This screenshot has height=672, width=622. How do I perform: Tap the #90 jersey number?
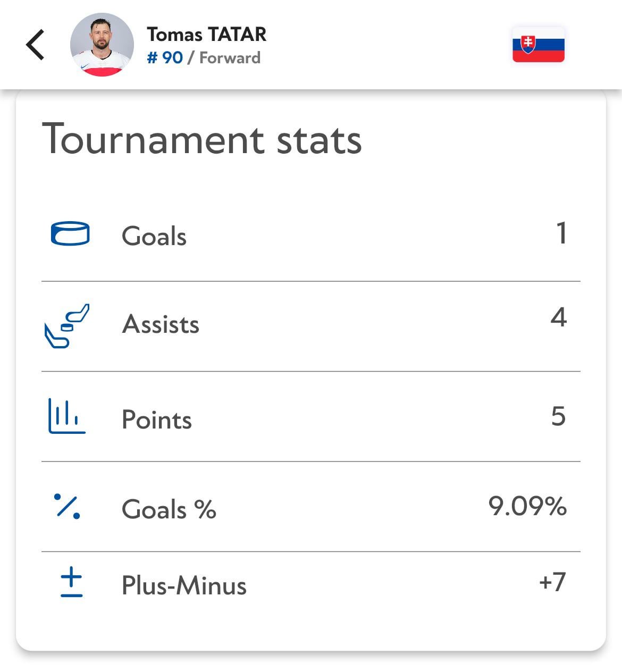165,58
